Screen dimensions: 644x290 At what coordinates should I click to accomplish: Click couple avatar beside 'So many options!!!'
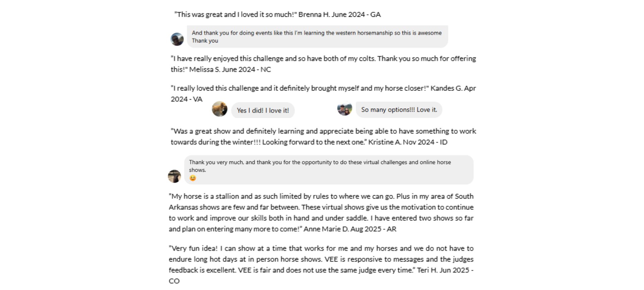(x=345, y=109)
